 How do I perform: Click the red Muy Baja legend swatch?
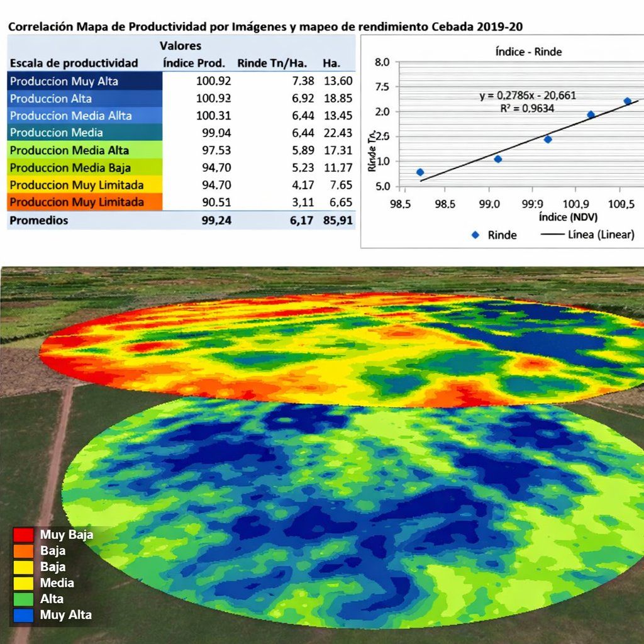coord(23,535)
